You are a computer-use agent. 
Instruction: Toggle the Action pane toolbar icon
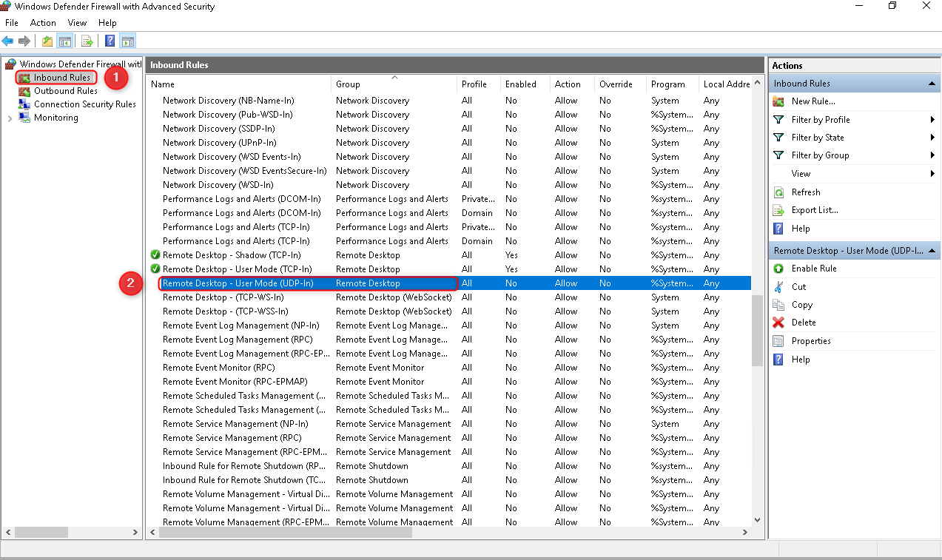(x=127, y=41)
